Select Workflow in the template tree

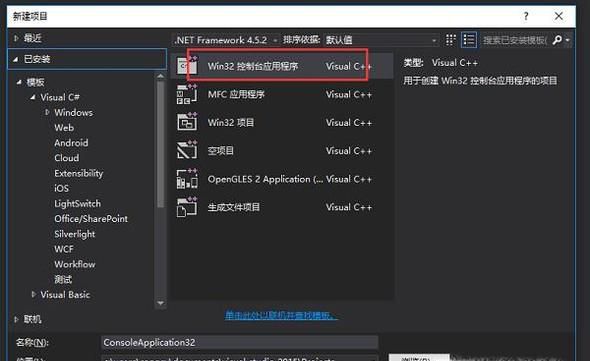click(75, 264)
